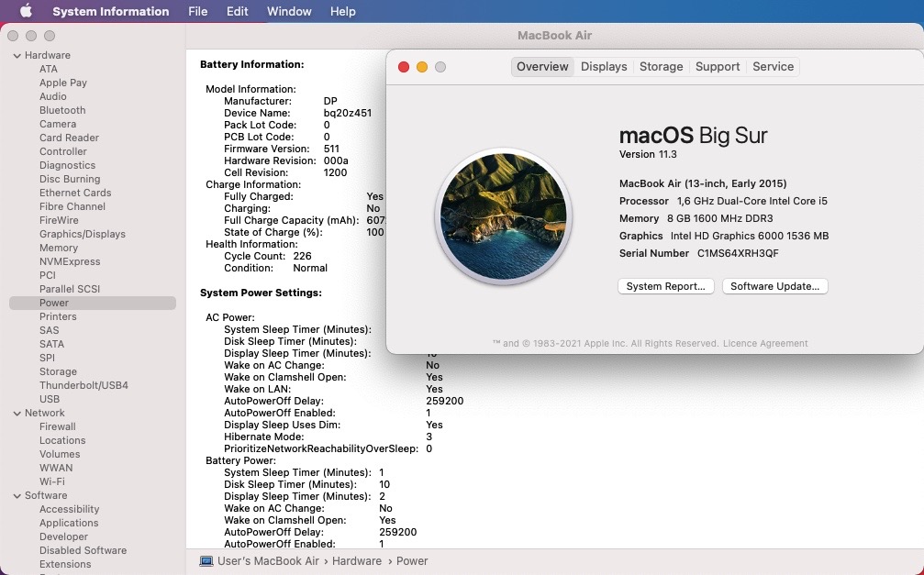Viewport: 924px width, 575px height.
Task: Select SAS in the sidebar
Action: (x=49, y=330)
